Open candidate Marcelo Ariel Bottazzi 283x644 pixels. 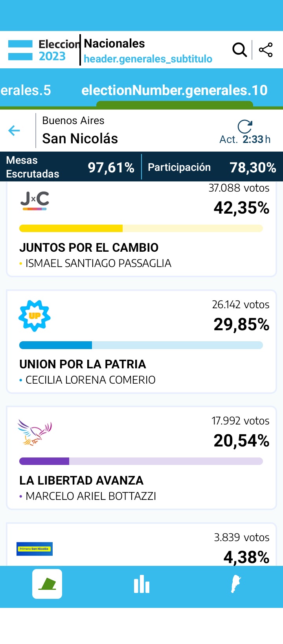pos(91,496)
